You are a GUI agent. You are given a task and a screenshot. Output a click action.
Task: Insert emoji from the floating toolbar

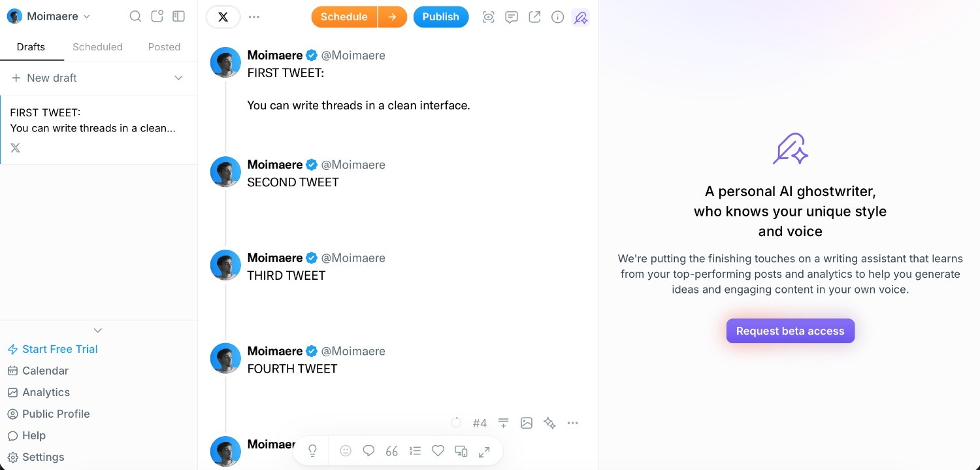click(346, 451)
